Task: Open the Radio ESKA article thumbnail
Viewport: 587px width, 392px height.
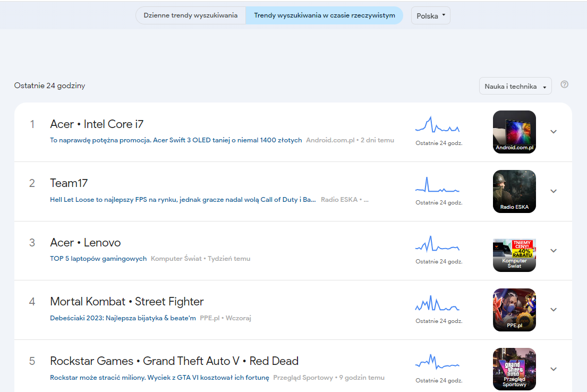Action: coord(514,191)
